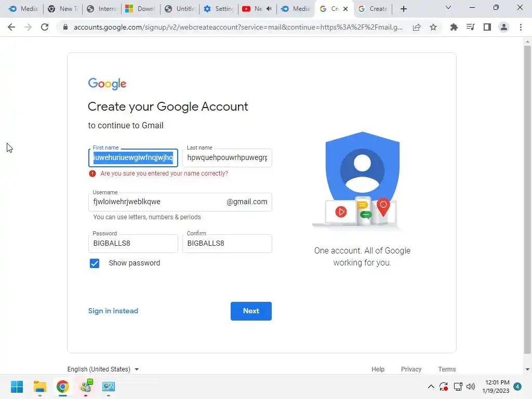This screenshot has height=399, width=532.
Task: Click the sync status tray icon
Action: pyautogui.click(x=444, y=387)
